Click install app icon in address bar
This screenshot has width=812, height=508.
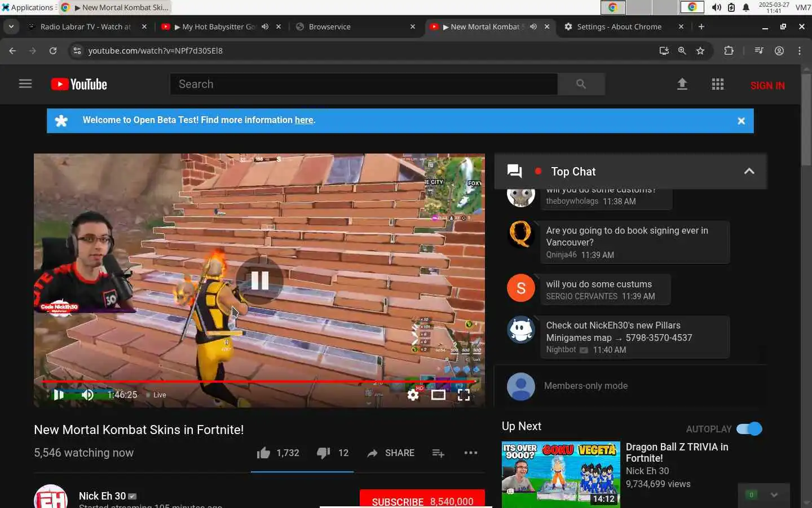tap(664, 51)
